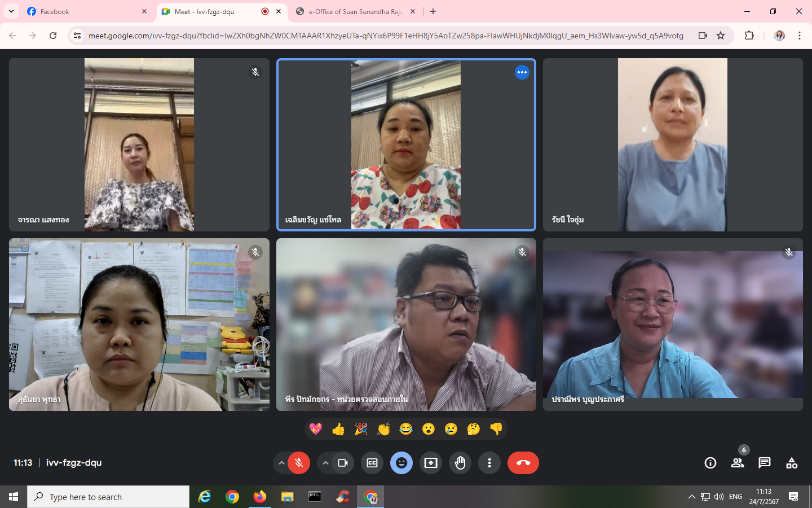Open the in-call chat panel

coord(764,463)
